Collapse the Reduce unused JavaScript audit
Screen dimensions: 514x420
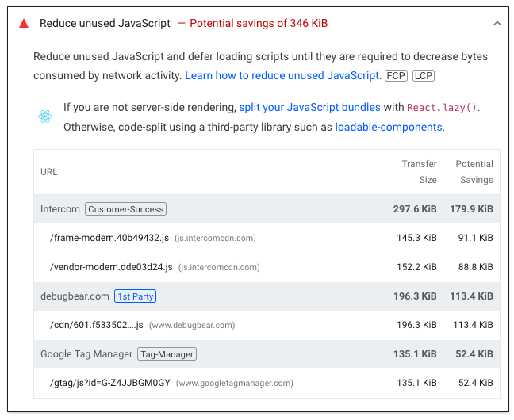tap(497, 23)
